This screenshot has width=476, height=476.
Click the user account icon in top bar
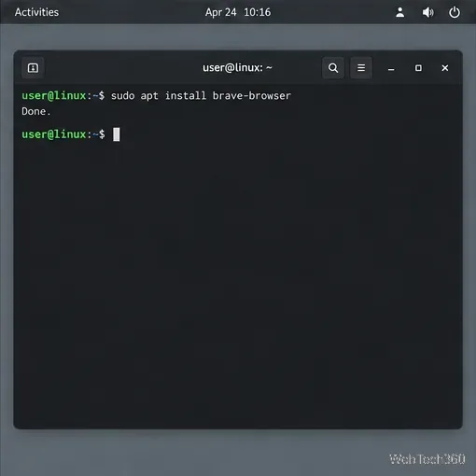400,12
